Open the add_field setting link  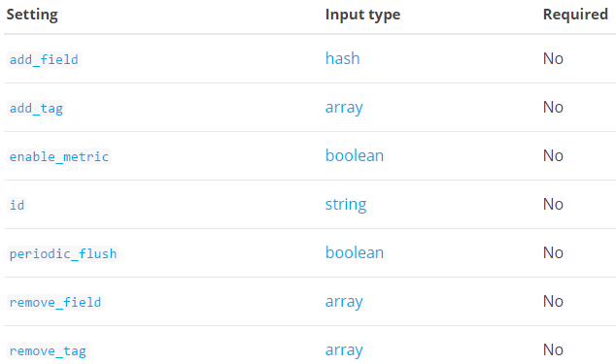click(44, 59)
